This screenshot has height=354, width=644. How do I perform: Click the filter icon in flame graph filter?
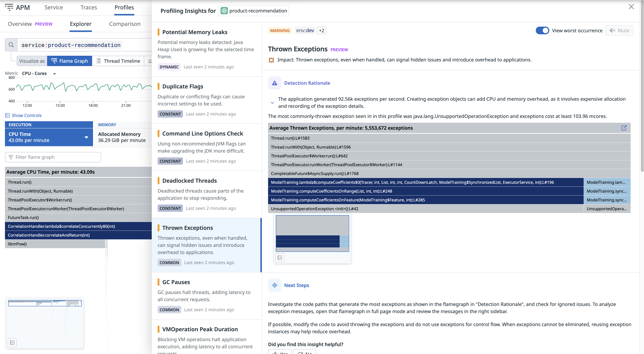(11, 157)
